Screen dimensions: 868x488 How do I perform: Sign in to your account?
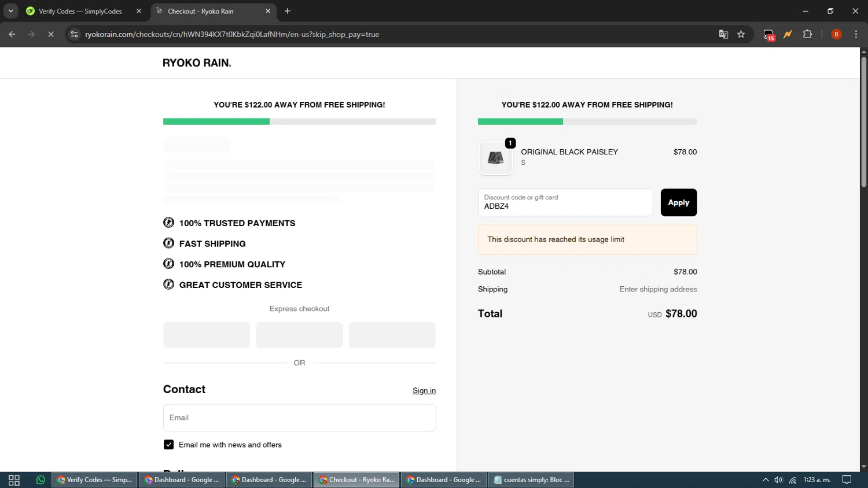pyautogui.click(x=424, y=391)
